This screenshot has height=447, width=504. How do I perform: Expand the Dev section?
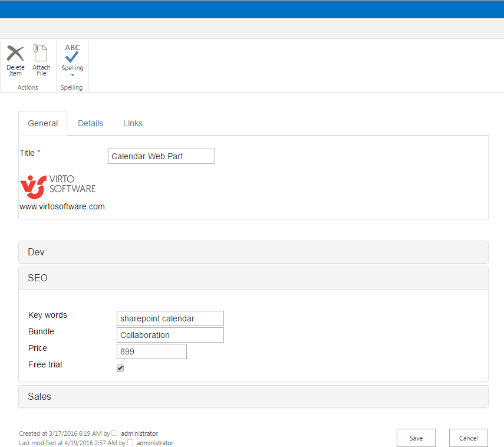click(253, 252)
